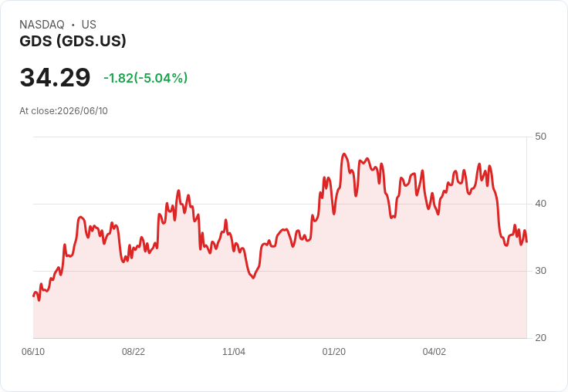The image size is (568, 392).
Task: Click the chart's highest peak near 01/20
Action: click(344, 154)
